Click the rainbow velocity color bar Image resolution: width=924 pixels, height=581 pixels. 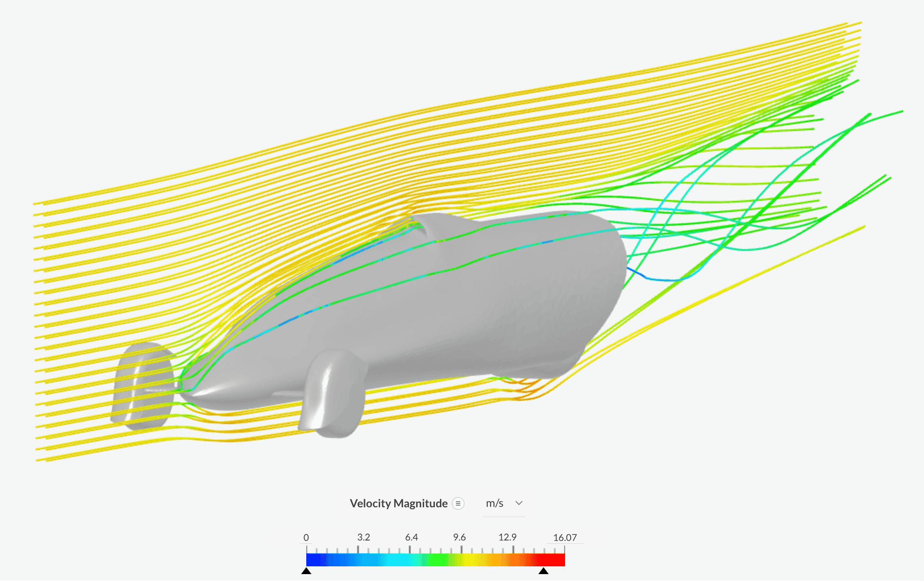click(x=436, y=560)
